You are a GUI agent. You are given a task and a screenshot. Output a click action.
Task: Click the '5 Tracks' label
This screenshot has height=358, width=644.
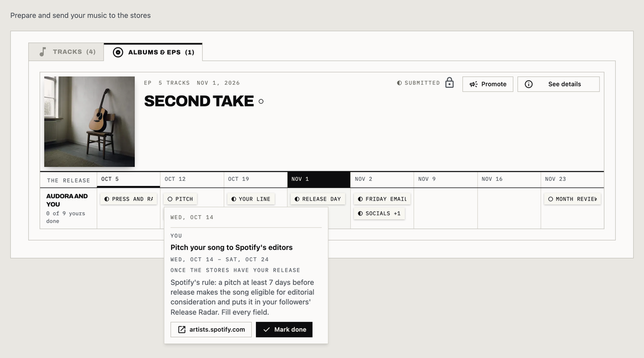point(174,83)
